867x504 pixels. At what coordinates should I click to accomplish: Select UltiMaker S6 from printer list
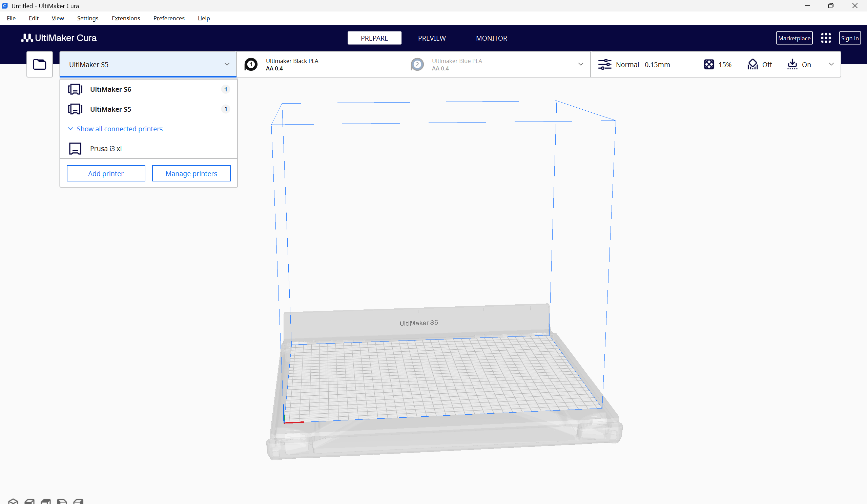[x=149, y=89]
